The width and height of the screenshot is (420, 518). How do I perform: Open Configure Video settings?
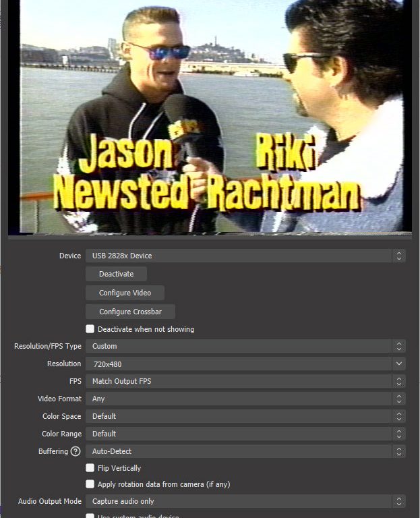coord(125,293)
